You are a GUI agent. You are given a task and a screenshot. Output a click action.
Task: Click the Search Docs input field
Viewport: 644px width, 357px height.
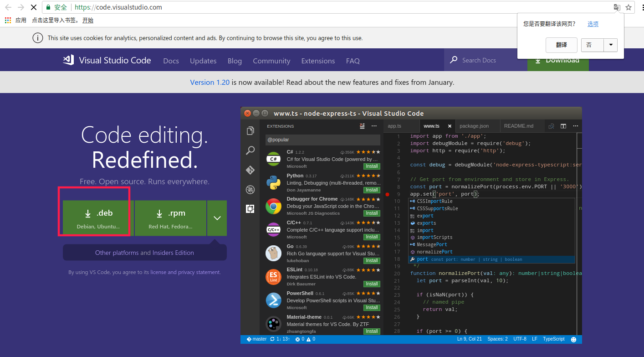tap(486, 60)
